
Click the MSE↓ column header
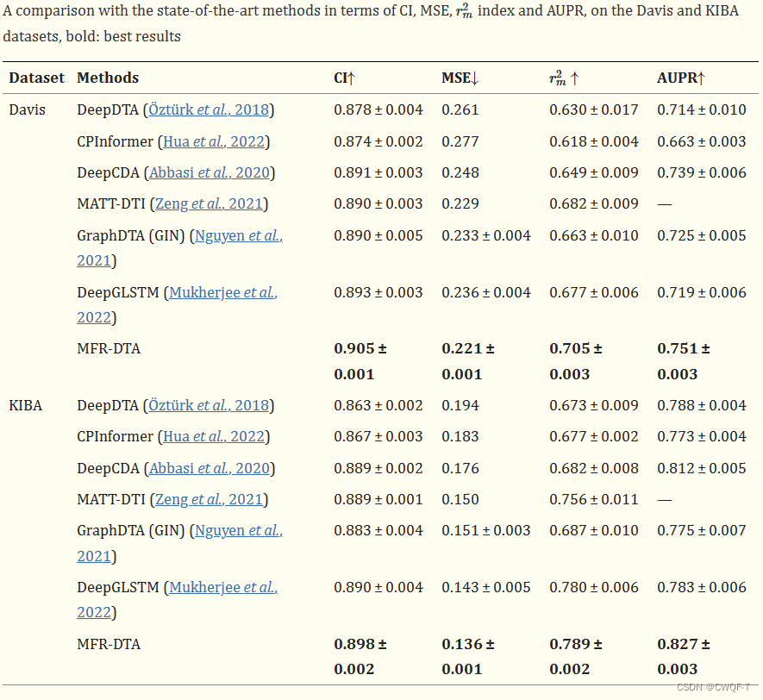coord(460,78)
